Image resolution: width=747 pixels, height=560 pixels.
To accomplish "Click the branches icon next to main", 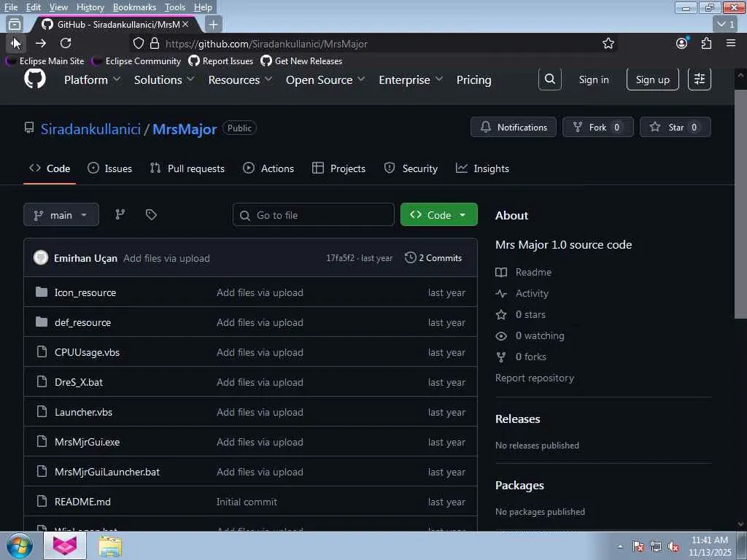I will [x=120, y=215].
